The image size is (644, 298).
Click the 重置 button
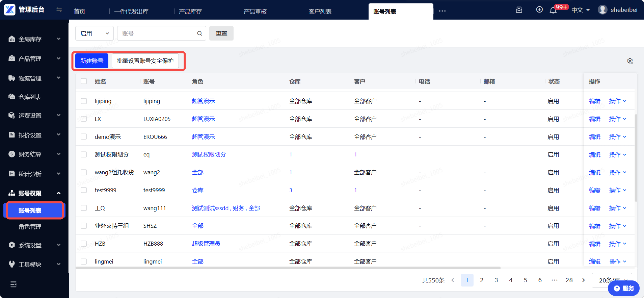point(221,33)
